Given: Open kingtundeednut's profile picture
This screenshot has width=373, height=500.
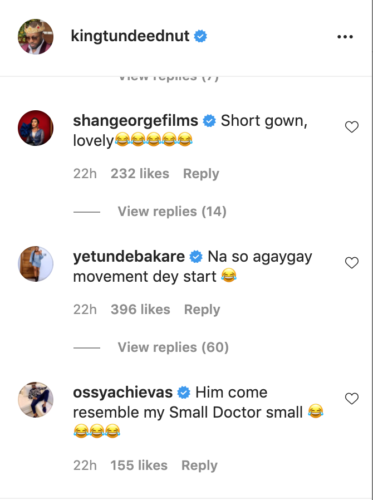Looking at the screenshot, I should [x=35, y=37].
